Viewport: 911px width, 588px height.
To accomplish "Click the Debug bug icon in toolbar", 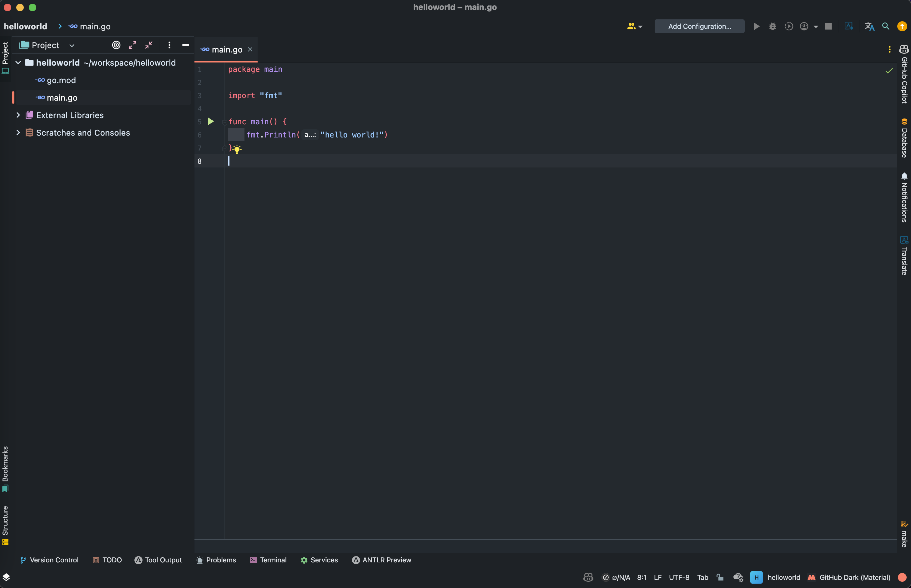I will pyautogui.click(x=773, y=26).
